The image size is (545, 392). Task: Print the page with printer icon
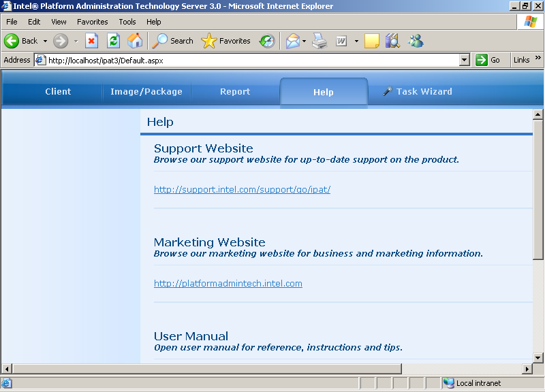click(x=320, y=41)
